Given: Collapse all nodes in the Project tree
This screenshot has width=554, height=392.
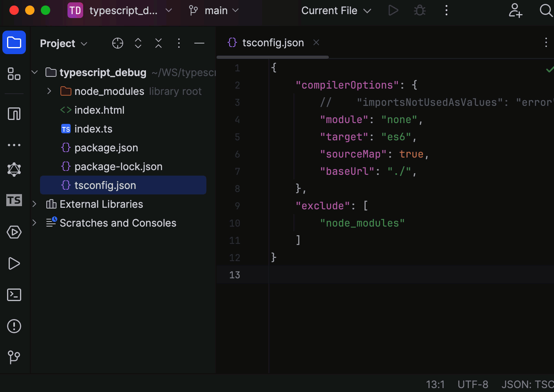Looking at the screenshot, I should click(x=158, y=43).
